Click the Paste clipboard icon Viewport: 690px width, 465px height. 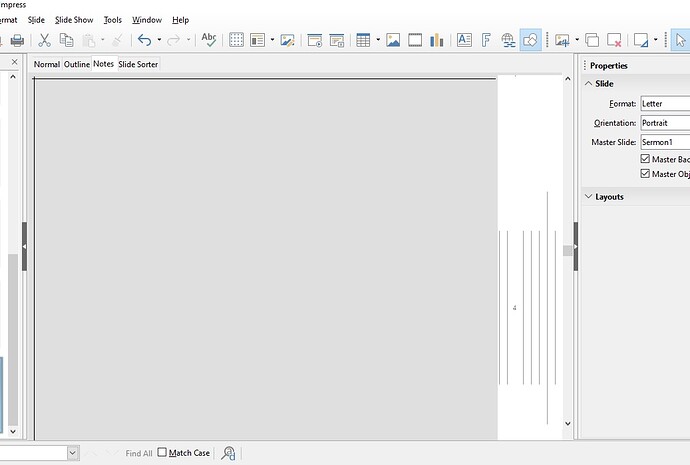89,40
